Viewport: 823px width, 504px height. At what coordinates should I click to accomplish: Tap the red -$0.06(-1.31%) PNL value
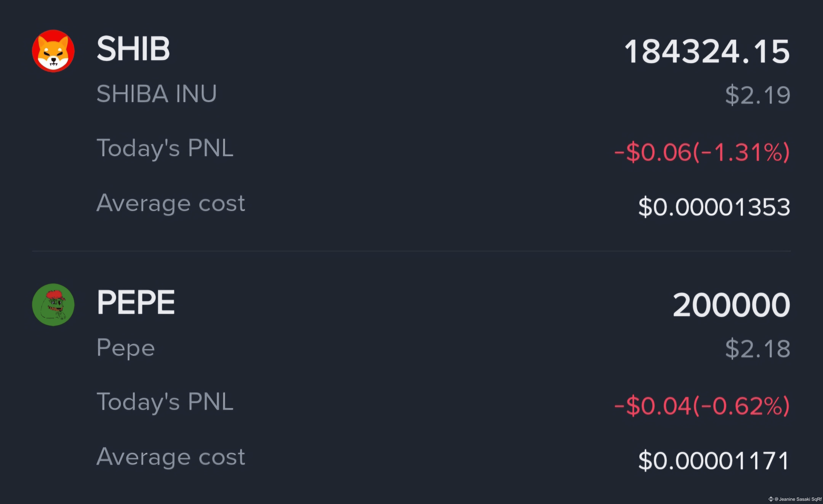coord(702,152)
